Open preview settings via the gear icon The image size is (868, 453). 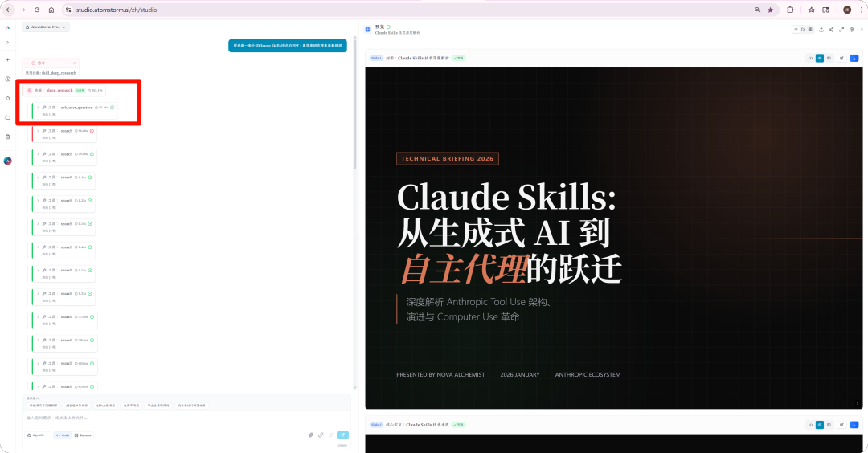pyautogui.click(x=852, y=29)
